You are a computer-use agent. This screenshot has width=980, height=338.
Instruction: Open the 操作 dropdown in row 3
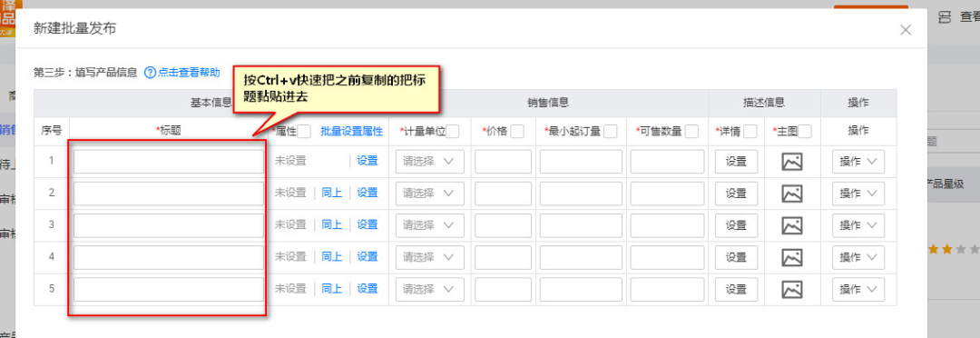(x=858, y=225)
